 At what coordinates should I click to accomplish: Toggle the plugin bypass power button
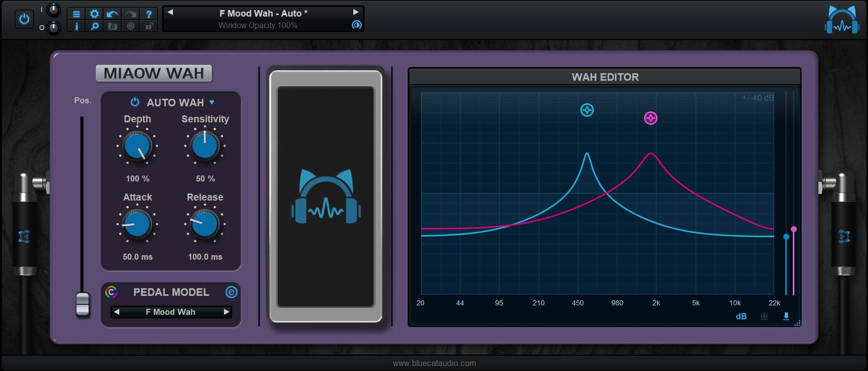pyautogui.click(x=24, y=20)
